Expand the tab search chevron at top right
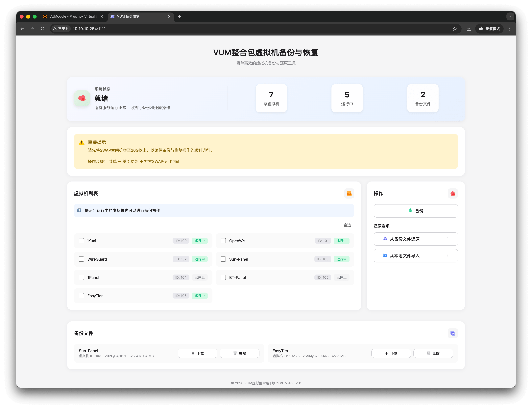Image resolution: width=532 pixels, height=409 pixels. tap(510, 17)
